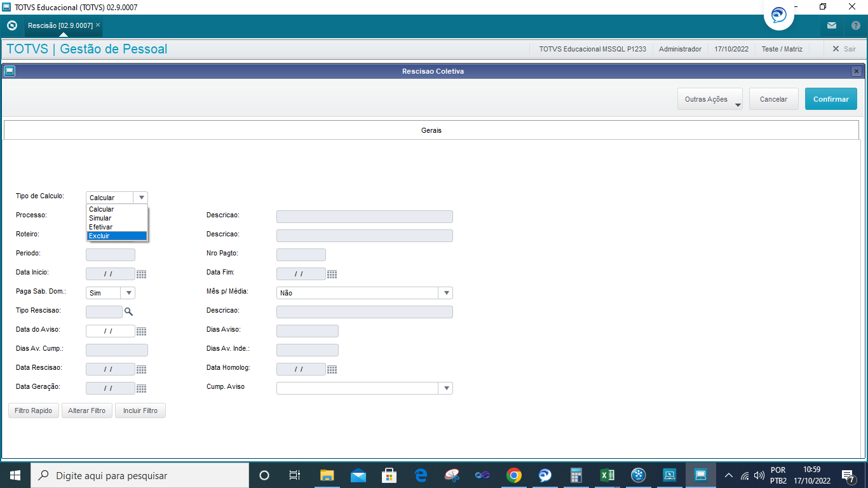Focus the Dias Aviso field
Screen dimensions: 868x488
point(308,331)
